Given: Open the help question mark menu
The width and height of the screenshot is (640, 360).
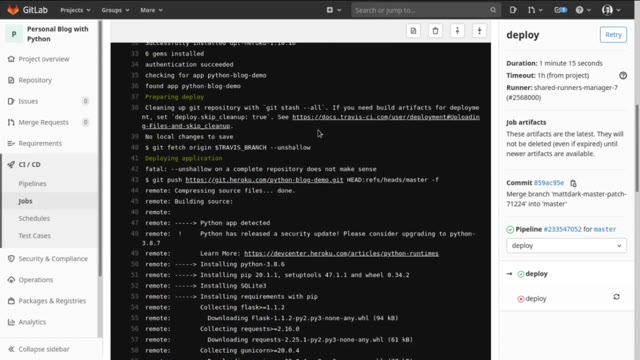Looking at the screenshot, I should point(583,10).
